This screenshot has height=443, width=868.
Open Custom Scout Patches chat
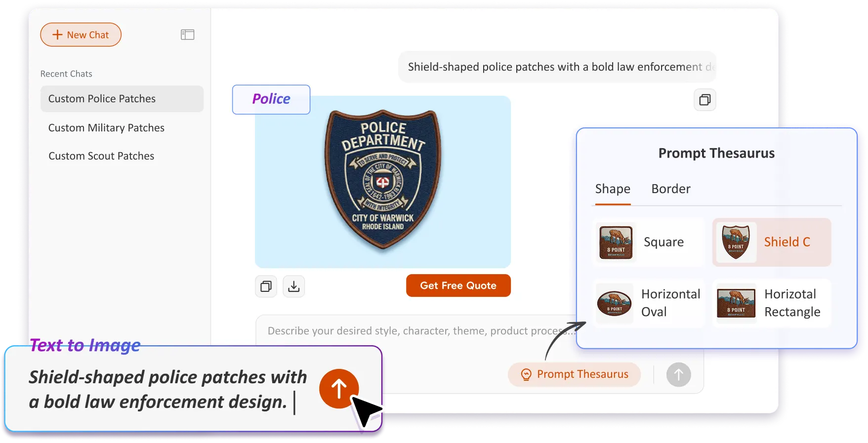101,156
